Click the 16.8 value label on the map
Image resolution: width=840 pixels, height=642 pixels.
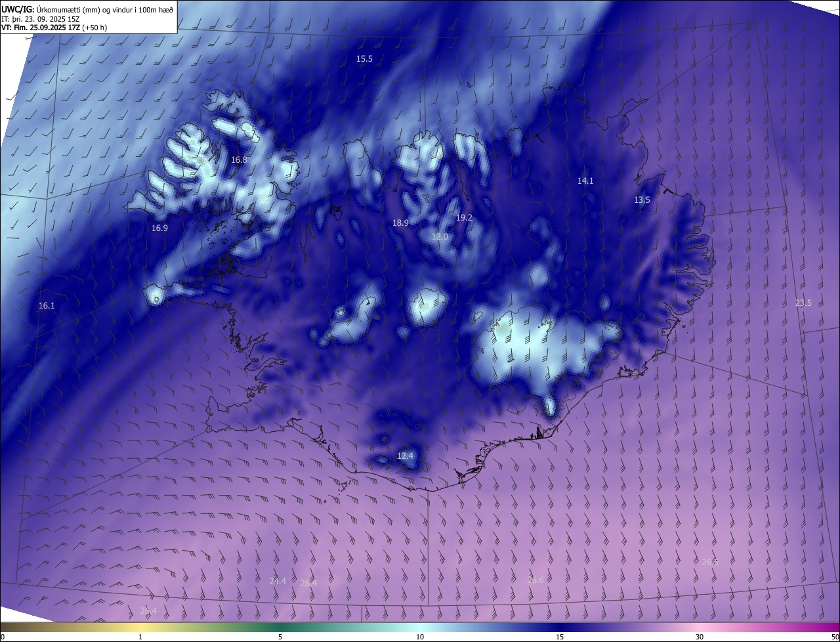(x=239, y=160)
